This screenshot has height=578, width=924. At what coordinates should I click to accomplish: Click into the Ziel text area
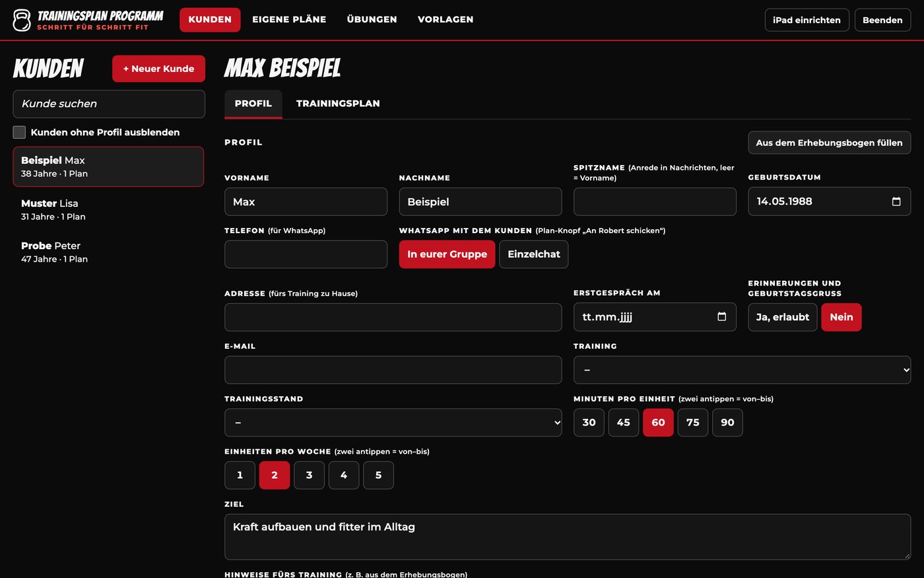click(x=568, y=537)
